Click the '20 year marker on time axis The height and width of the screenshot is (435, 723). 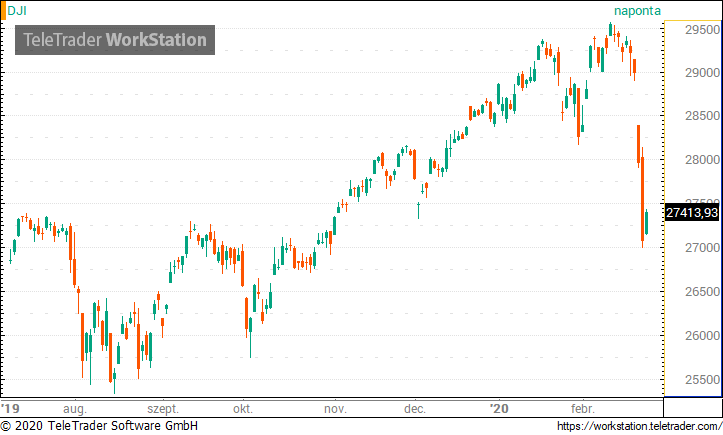[x=498, y=409]
